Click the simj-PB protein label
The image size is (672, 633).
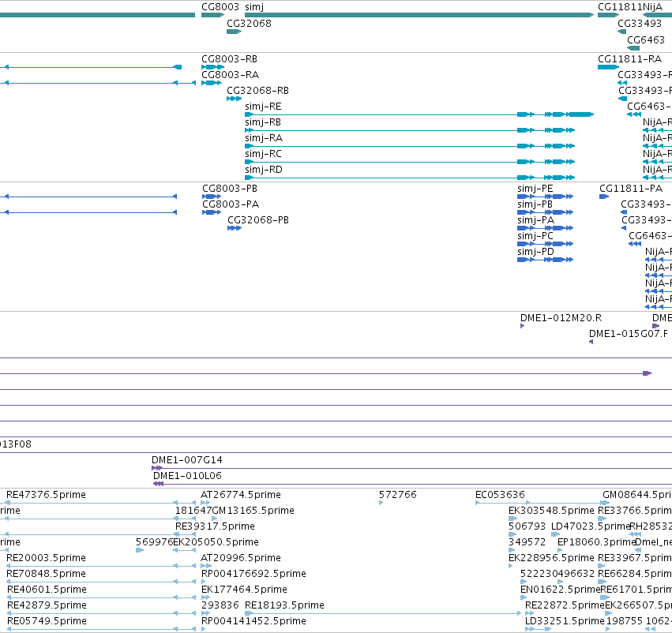[x=535, y=204]
